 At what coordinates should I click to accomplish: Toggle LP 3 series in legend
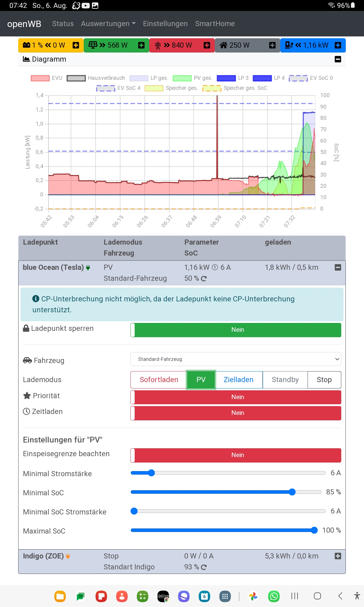(233, 78)
